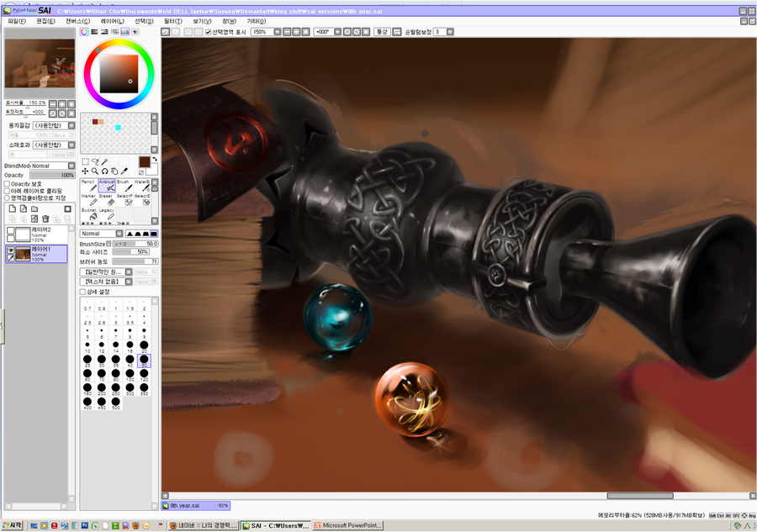Select the Legacy pen tool

(107, 214)
